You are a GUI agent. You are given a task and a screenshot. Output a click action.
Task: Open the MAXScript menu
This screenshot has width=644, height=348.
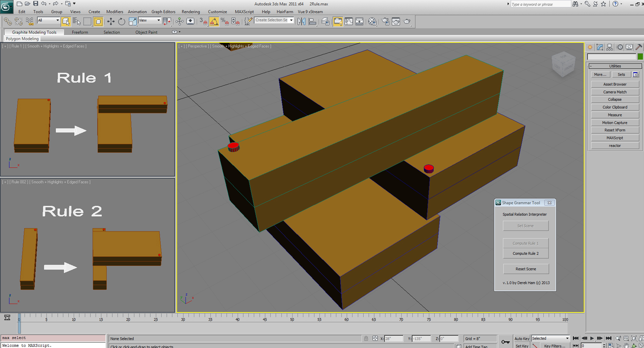click(244, 12)
